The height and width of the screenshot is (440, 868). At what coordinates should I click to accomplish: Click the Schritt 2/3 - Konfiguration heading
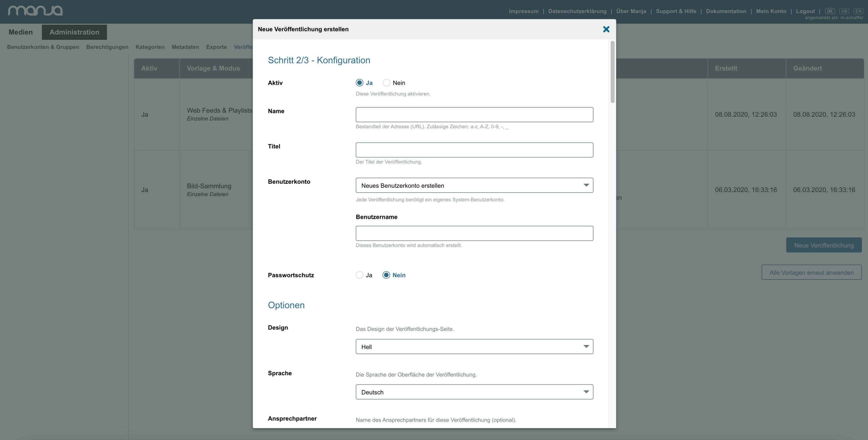click(x=319, y=60)
